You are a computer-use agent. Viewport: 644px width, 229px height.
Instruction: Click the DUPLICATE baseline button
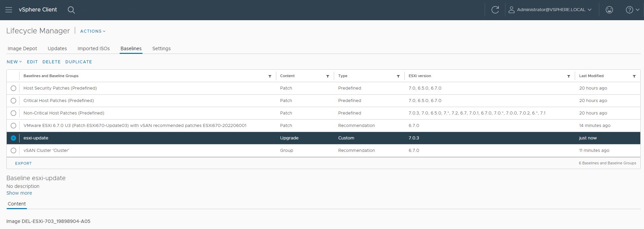(79, 62)
